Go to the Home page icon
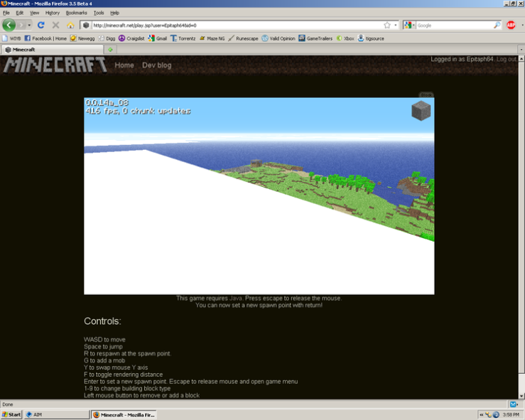Image resolution: width=525 pixels, height=420 pixels. [x=70, y=25]
